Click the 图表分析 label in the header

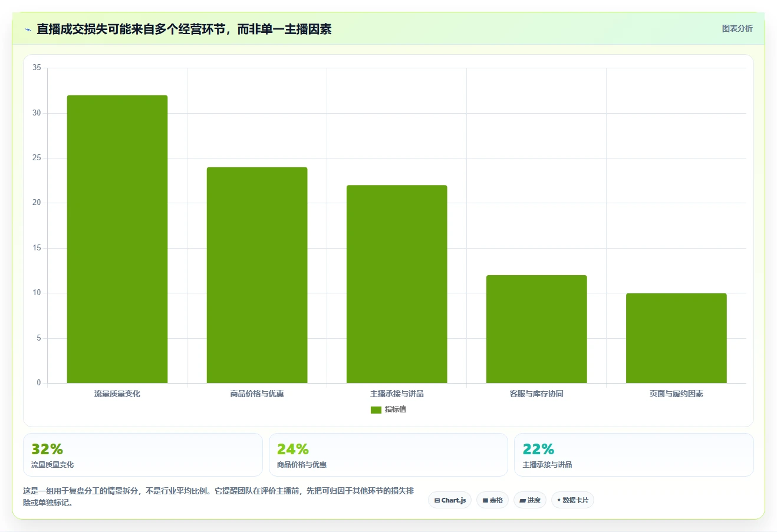(737, 28)
